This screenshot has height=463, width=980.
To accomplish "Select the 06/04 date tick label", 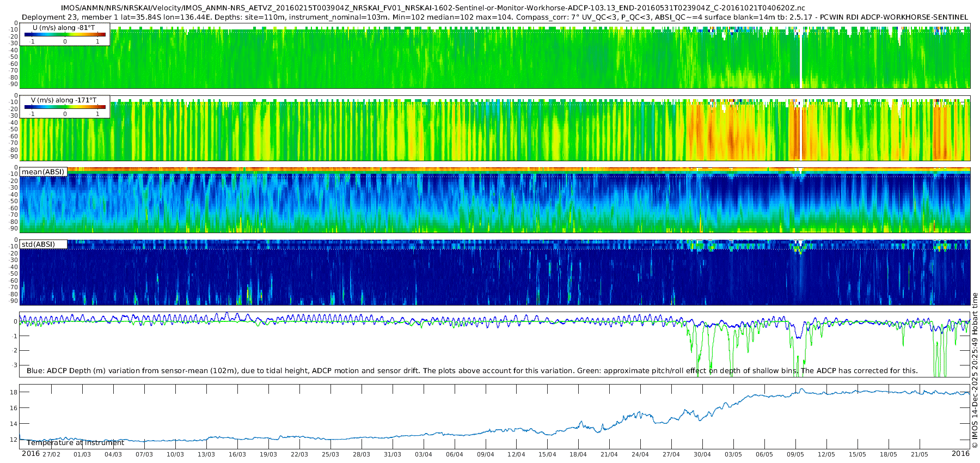I will pyautogui.click(x=455, y=454).
